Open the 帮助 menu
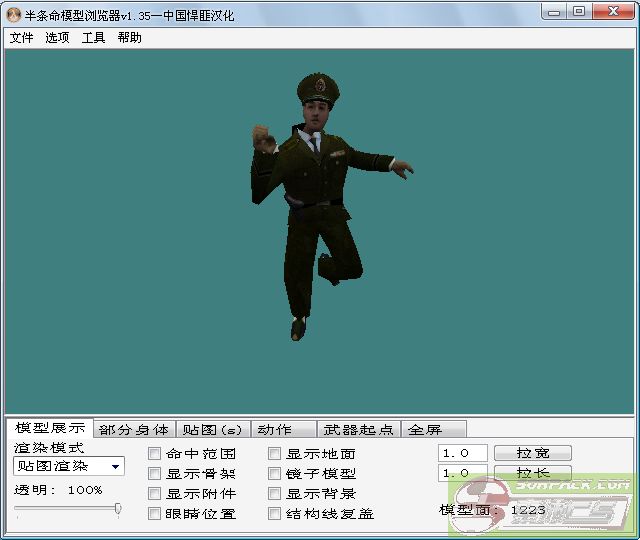The height and width of the screenshot is (540, 640). (x=129, y=38)
